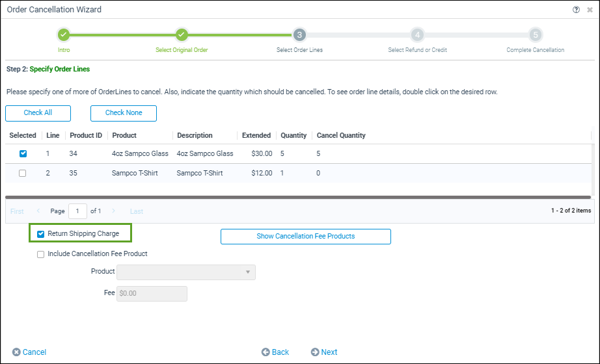Click Product ID 35 cell

point(74,173)
